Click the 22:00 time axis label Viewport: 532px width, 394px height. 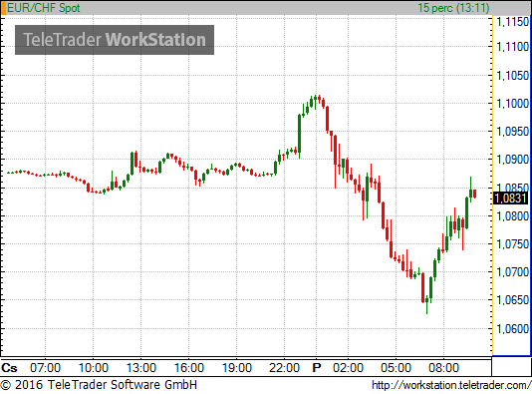(284, 368)
